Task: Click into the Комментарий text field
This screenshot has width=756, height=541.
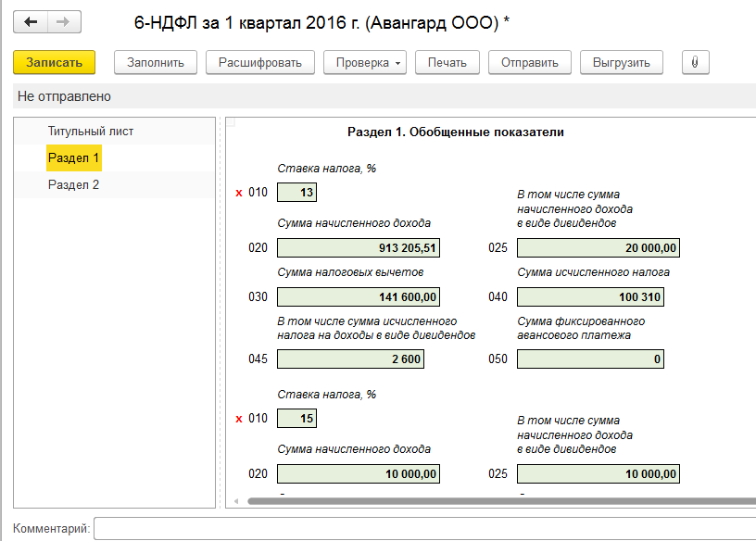Action: click(424, 528)
